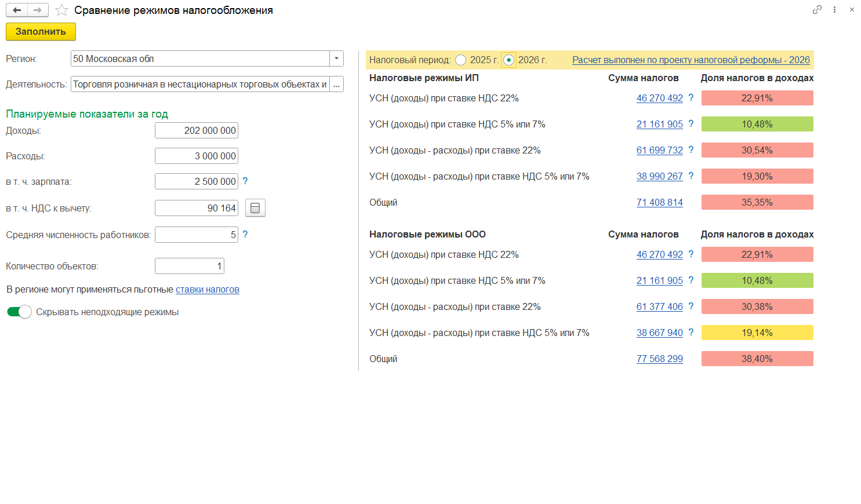Open the tax reform 2026 project link

tap(691, 60)
